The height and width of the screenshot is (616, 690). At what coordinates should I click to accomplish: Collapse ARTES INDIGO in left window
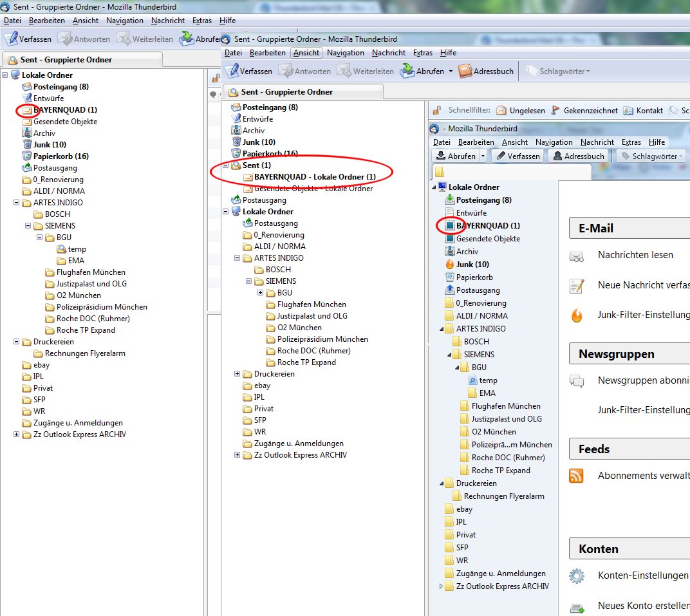17,202
